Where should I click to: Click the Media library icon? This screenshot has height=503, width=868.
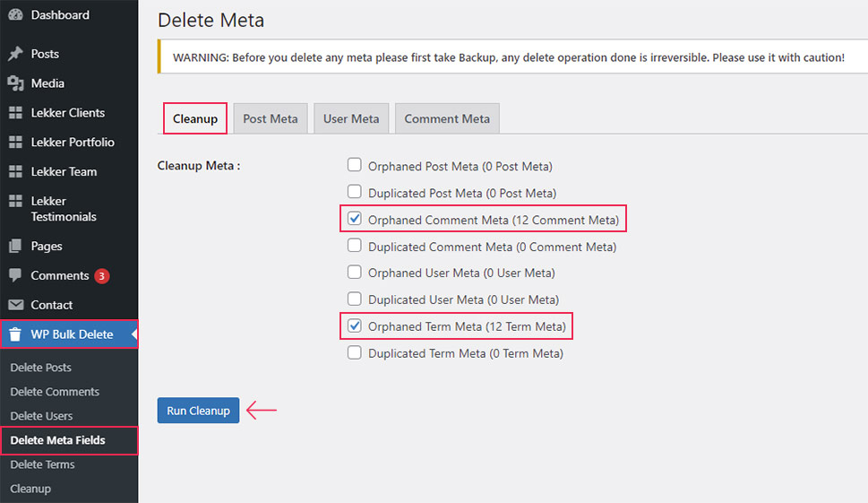pyautogui.click(x=15, y=83)
